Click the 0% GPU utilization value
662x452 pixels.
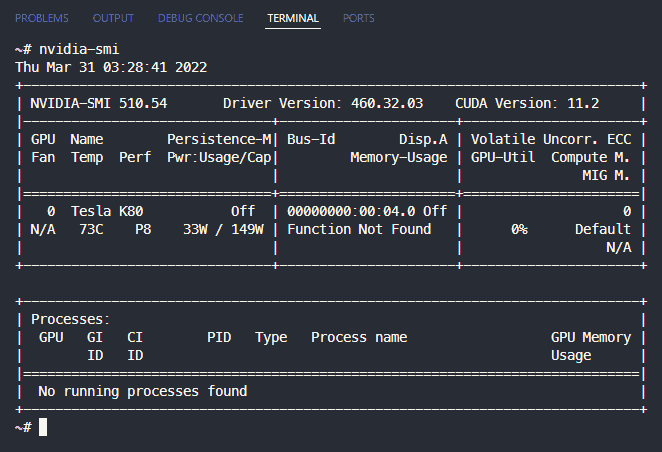click(x=518, y=229)
